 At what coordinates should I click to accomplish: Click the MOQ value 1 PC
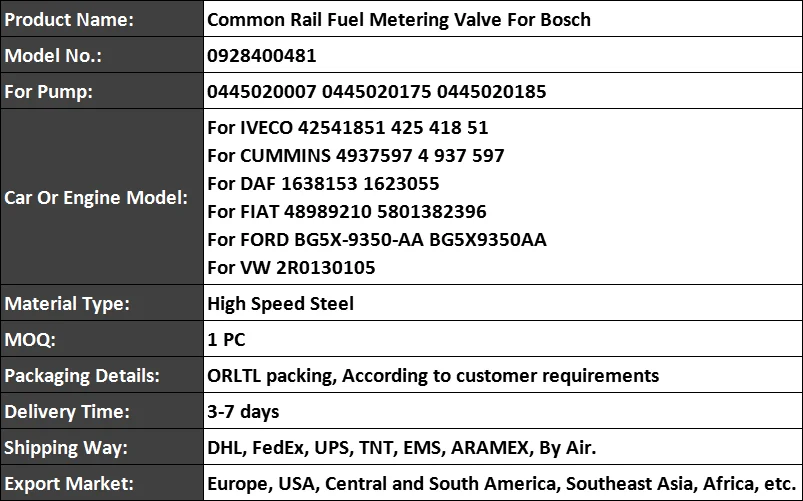[226, 339]
